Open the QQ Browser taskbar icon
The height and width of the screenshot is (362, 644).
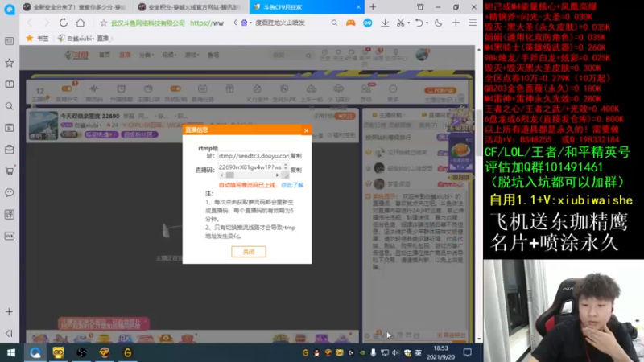tap(35, 352)
